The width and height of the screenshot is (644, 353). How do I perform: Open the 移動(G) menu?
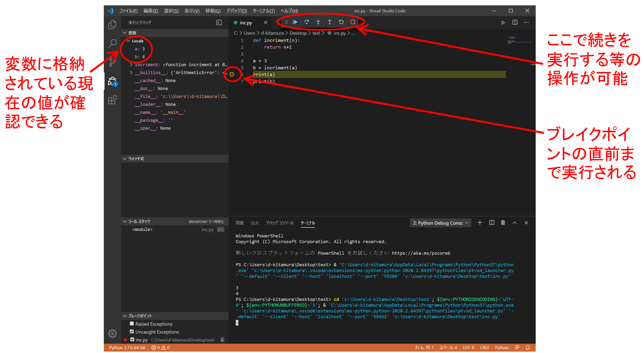pos(213,11)
